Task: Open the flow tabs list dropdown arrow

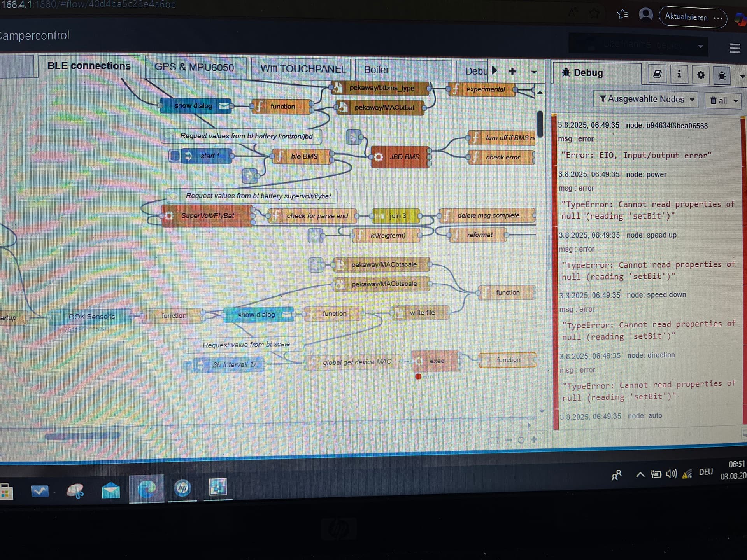Action: pyautogui.click(x=534, y=72)
